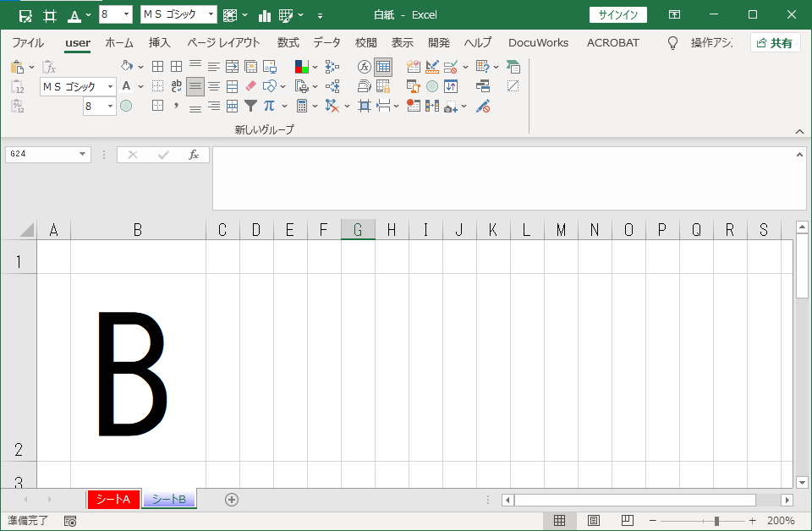Click the filter funnel icon
This screenshot has height=531, width=812.
pyautogui.click(x=250, y=106)
